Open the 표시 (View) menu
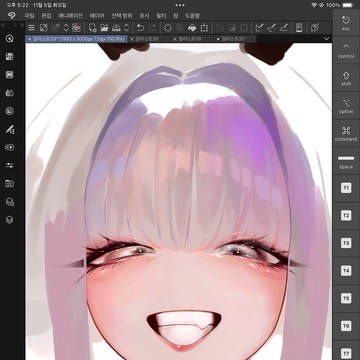 (x=144, y=16)
